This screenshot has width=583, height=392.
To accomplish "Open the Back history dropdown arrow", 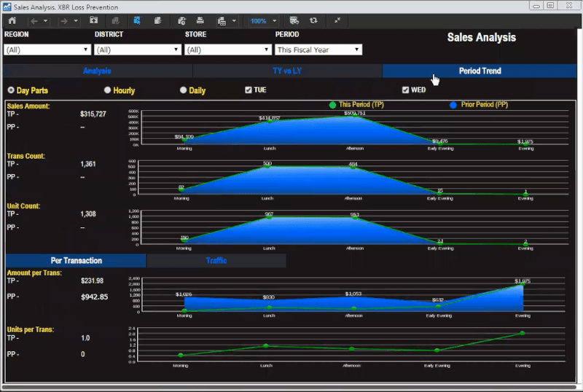I will pyautogui.click(x=45, y=21).
